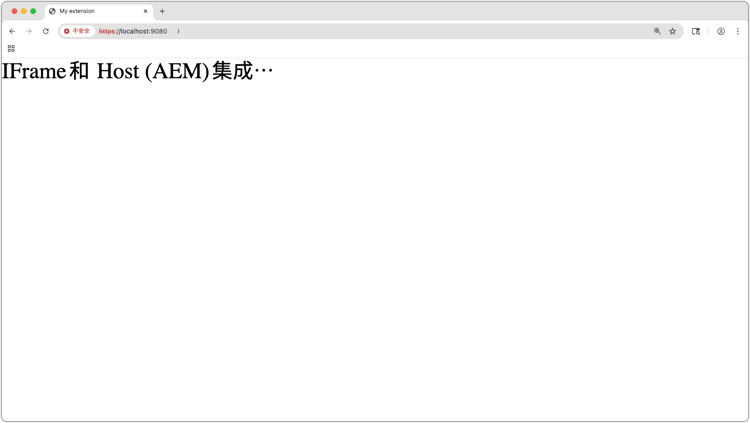Open the zoom magnifier in address bar
This screenshot has height=423, width=750.
click(657, 31)
